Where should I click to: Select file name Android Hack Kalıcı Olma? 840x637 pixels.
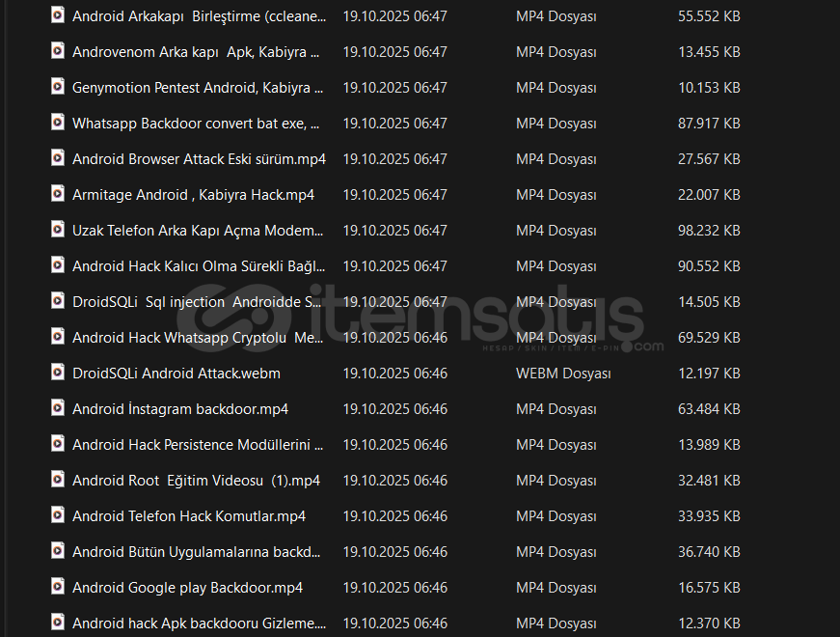click(x=199, y=266)
